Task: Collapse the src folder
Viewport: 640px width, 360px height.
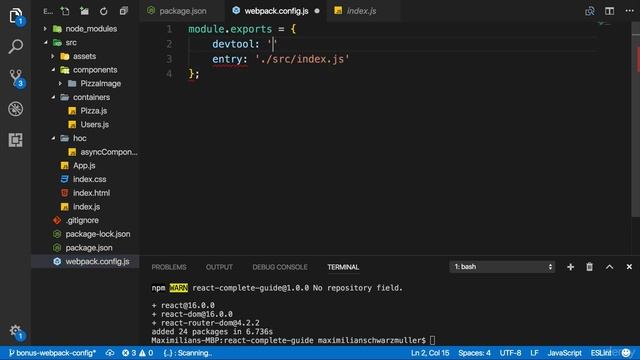Action: [x=45, y=42]
